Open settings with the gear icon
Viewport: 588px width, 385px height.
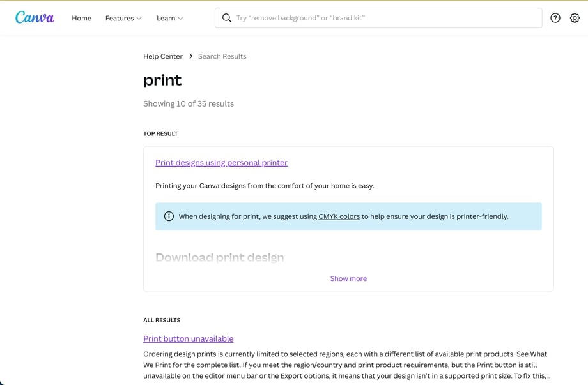coord(575,18)
